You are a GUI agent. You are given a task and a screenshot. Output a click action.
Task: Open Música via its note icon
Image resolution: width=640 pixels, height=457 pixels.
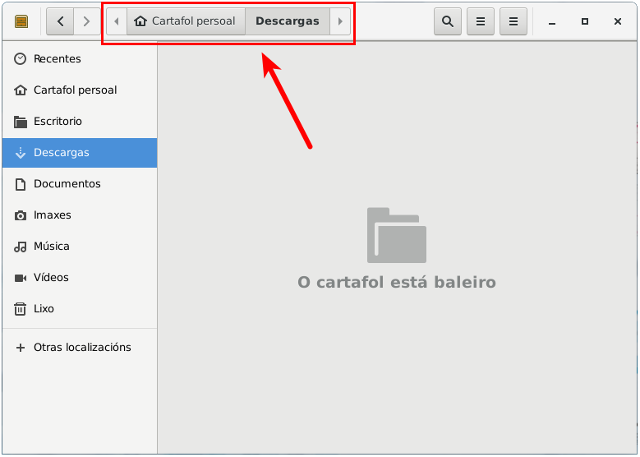click(20, 246)
